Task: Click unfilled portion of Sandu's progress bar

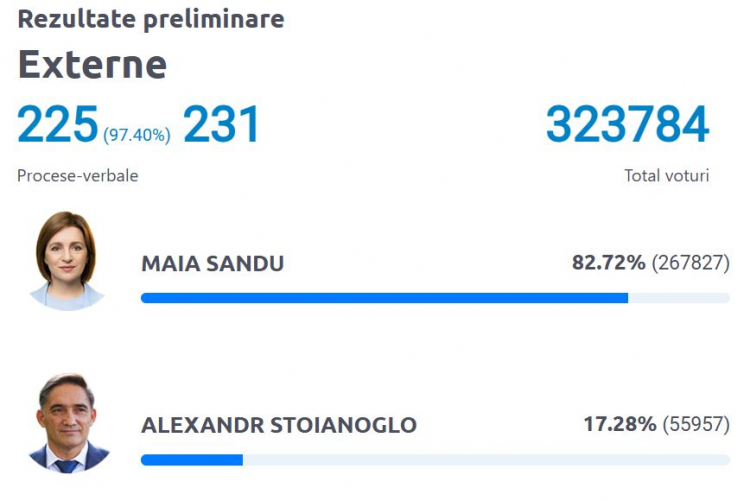Action: coord(679,298)
